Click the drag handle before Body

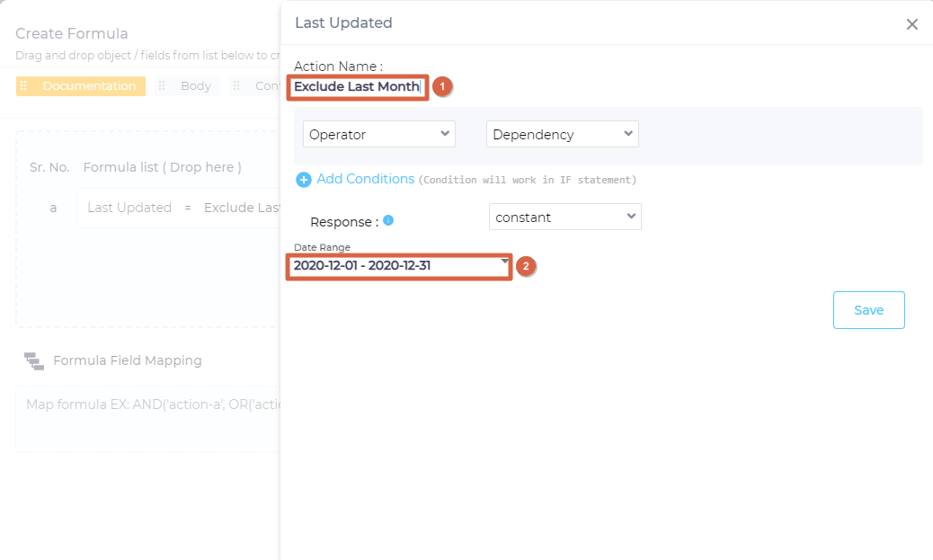pyautogui.click(x=162, y=86)
